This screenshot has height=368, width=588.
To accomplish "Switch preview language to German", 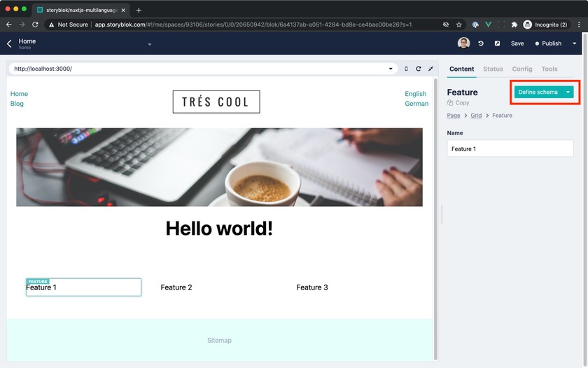I will coord(416,104).
